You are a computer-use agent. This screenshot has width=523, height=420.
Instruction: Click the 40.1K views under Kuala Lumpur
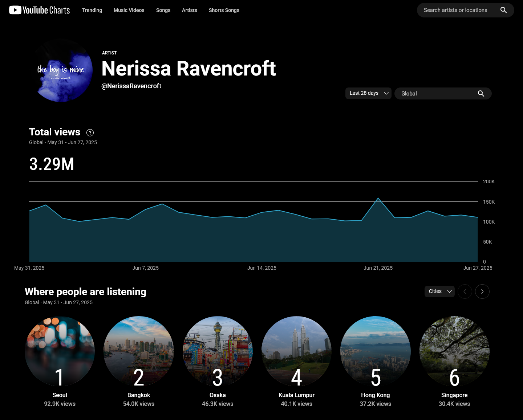(296, 404)
